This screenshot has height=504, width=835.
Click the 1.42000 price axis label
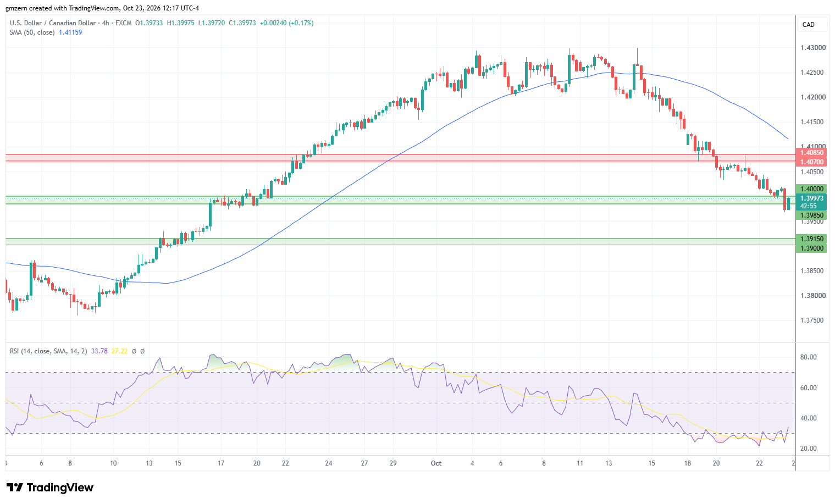click(x=812, y=97)
